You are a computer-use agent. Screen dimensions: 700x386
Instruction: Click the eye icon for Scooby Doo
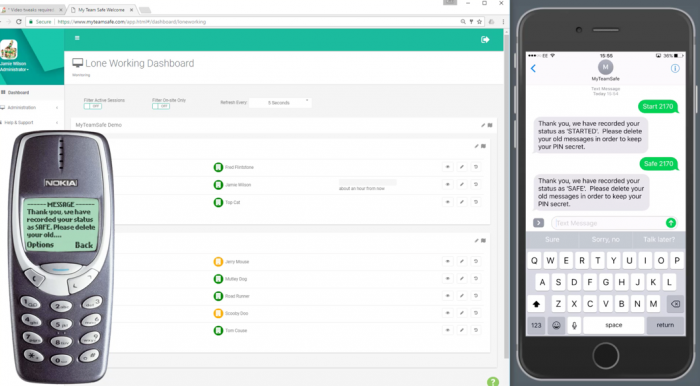pyautogui.click(x=447, y=313)
